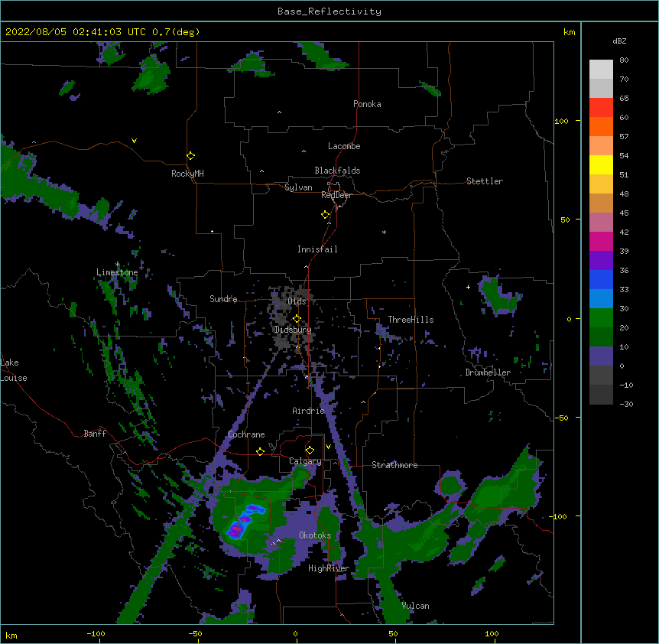Click the Didsbury town label
Viewport: 659px width, 644px height.
pos(293,330)
